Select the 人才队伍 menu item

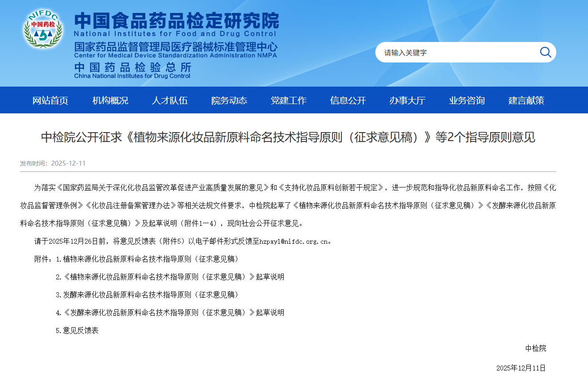click(170, 100)
